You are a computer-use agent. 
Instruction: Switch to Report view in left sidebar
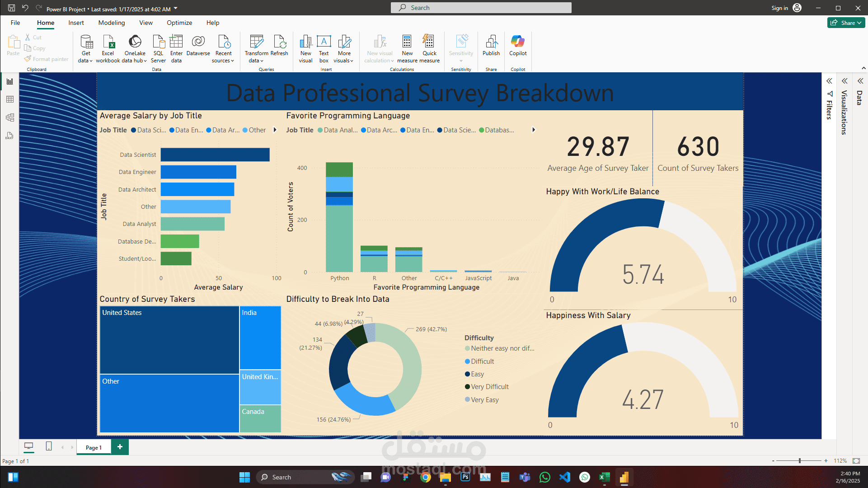(x=10, y=81)
